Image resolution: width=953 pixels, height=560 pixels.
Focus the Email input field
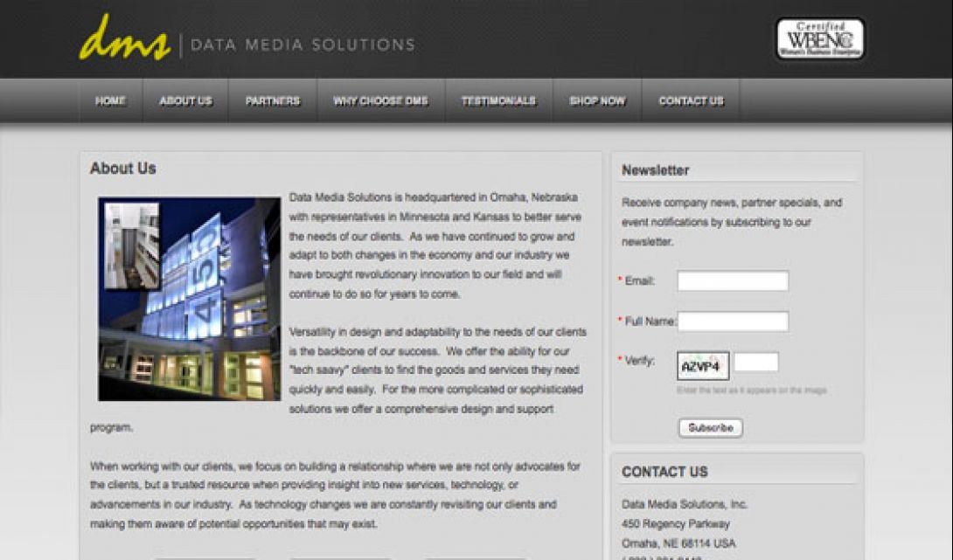tap(733, 280)
